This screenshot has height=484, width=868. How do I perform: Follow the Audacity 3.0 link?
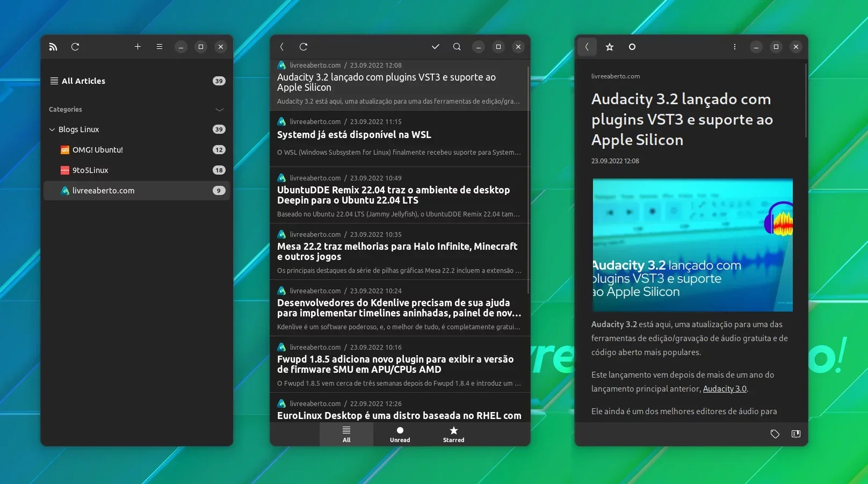pos(725,389)
